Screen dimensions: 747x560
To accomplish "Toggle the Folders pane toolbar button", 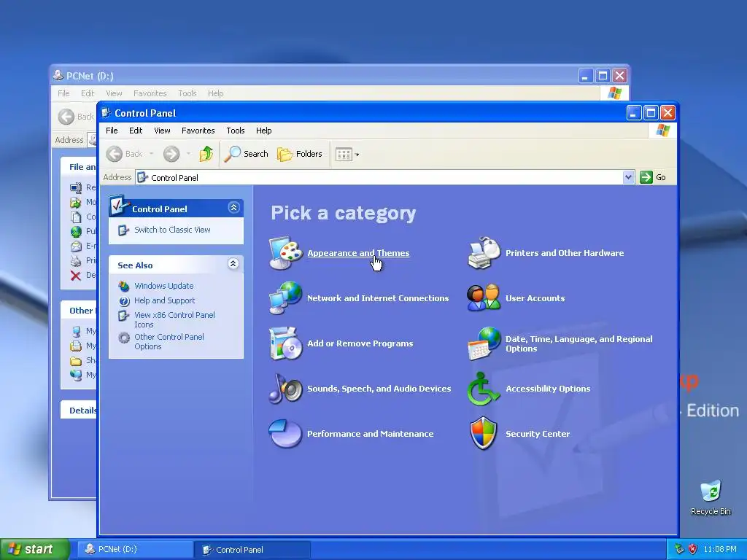I will coord(300,154).
